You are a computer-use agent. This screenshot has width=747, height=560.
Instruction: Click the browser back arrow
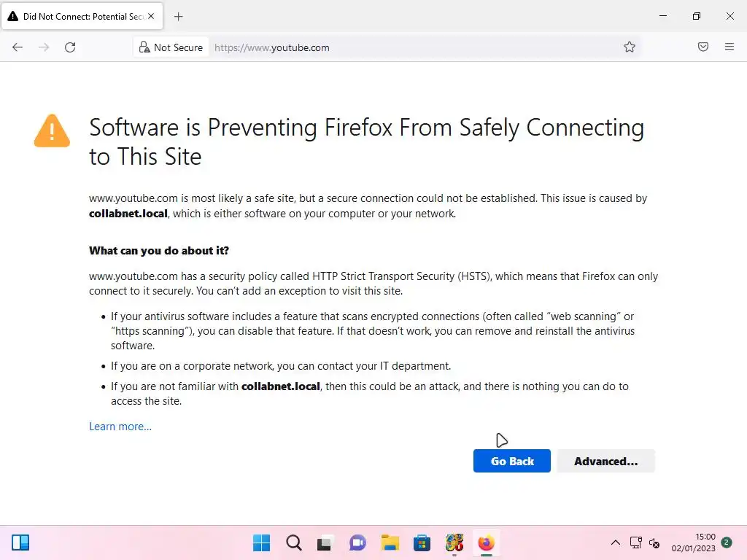pos(18,47)
